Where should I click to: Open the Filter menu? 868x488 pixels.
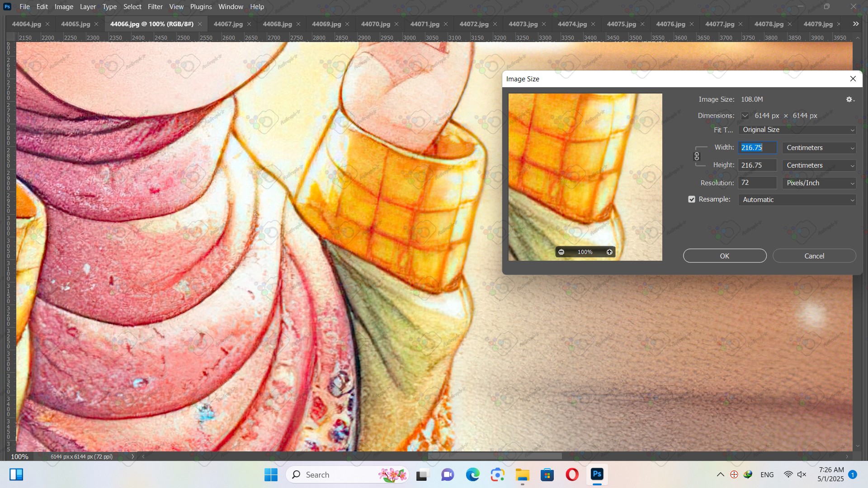coord(155,7)
